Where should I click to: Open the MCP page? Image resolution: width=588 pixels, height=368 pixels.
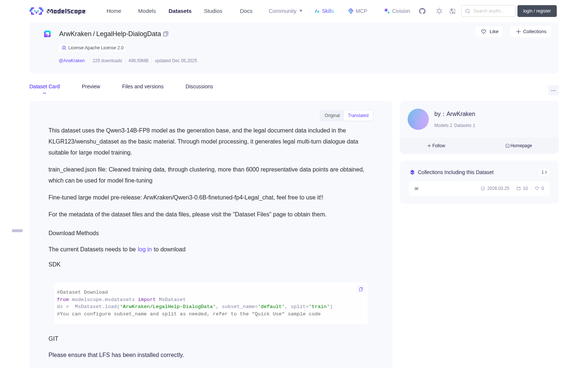358,11
